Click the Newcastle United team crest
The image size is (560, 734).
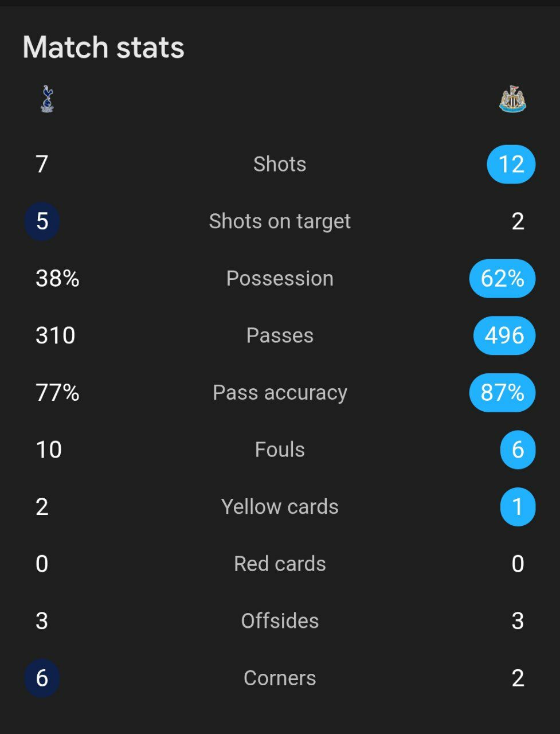point(512,99)
